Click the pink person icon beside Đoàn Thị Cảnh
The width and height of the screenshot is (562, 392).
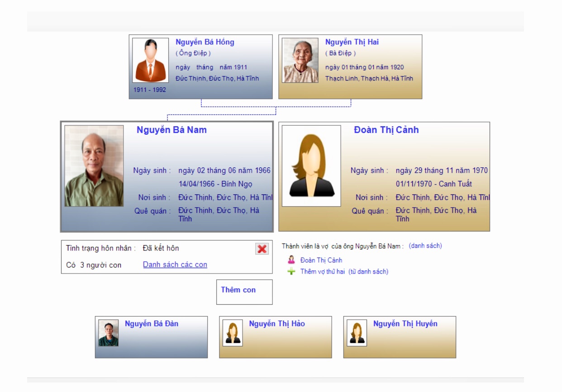(x=291, y=260)
